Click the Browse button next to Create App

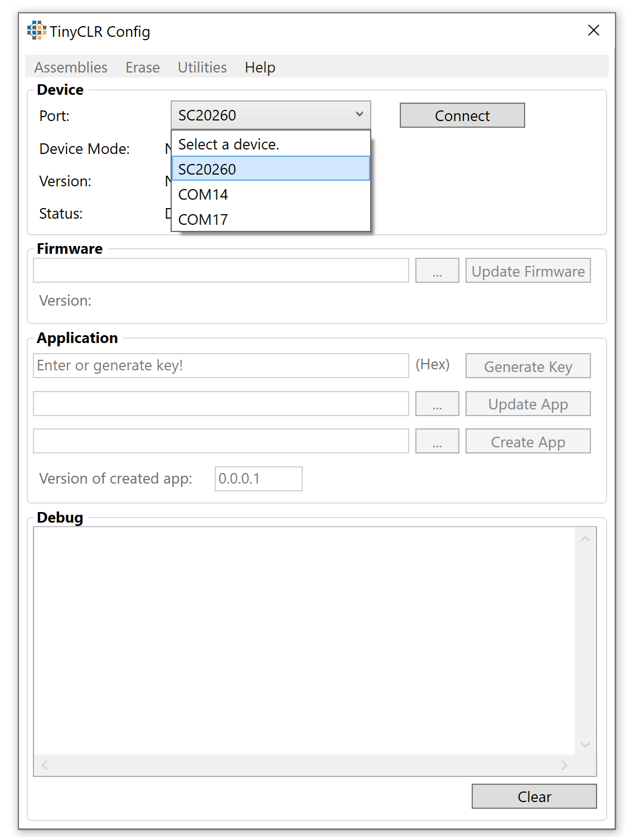437,441
